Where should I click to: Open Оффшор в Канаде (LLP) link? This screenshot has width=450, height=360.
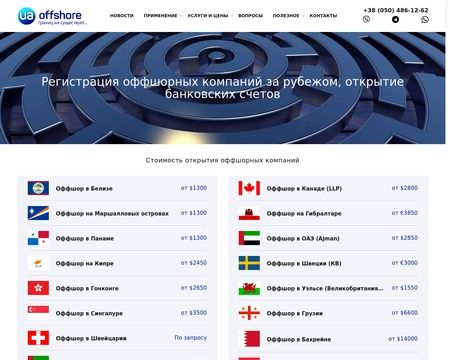(304, 188)
